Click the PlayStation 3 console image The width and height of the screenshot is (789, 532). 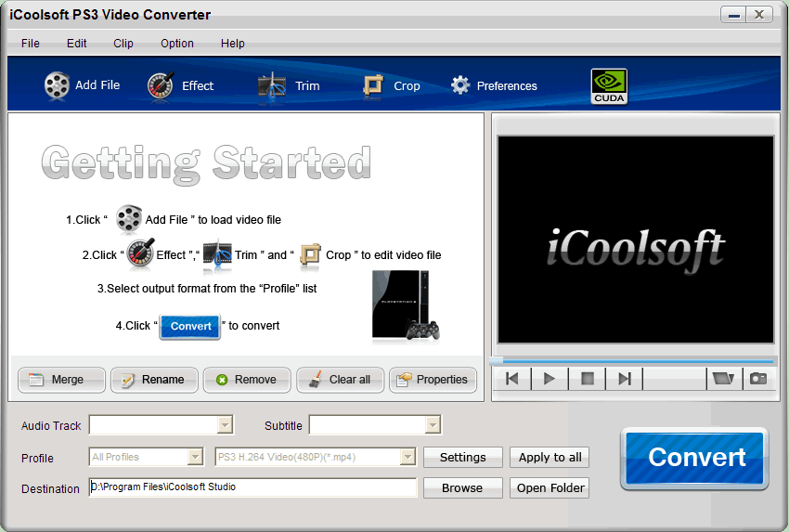coord(406,306)
